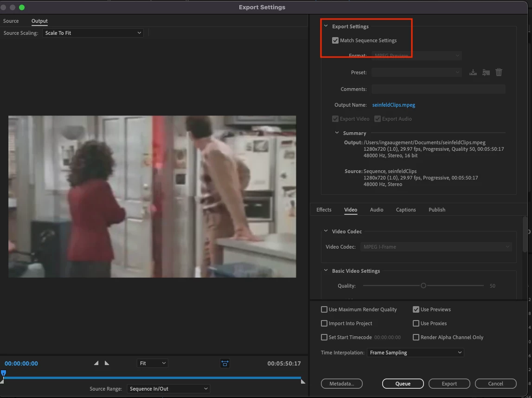Open the Effects tab

click(324, 210)
